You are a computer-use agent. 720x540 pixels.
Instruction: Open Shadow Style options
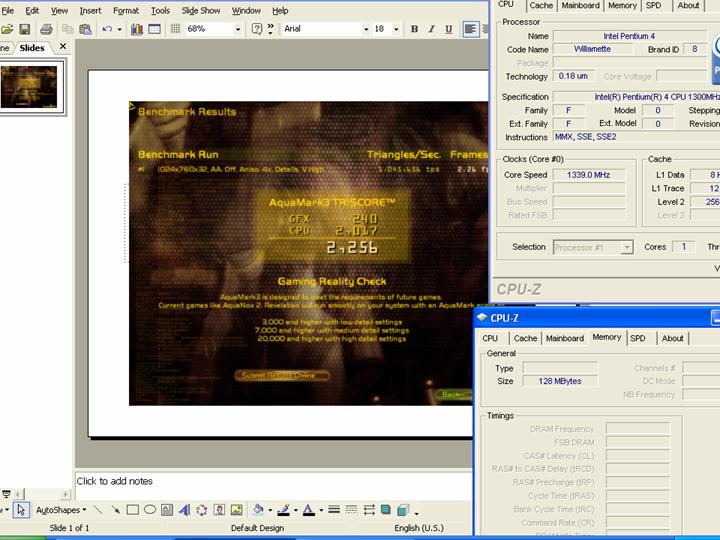(386, 510)
